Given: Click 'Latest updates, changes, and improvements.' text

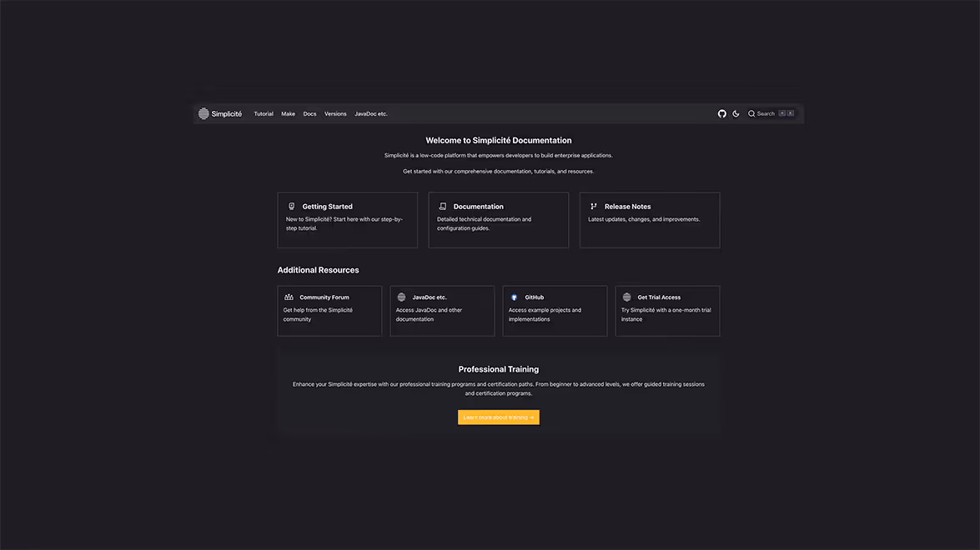Looking at the screenshot, I should pos(644,219).
